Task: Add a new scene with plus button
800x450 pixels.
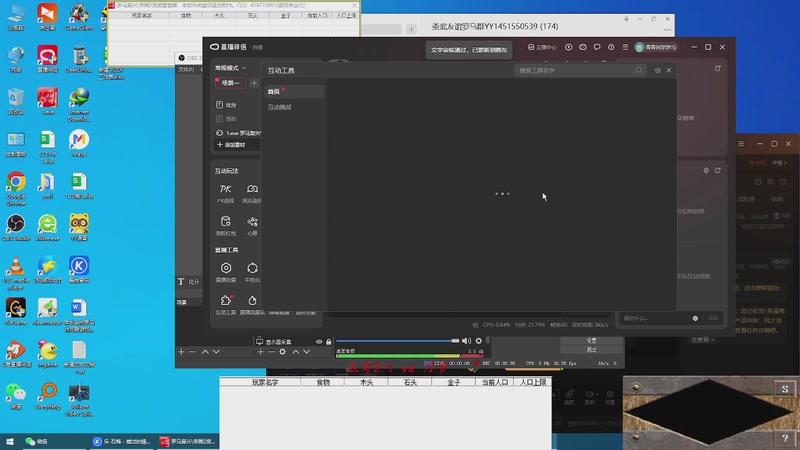Action: click(254, 83)
